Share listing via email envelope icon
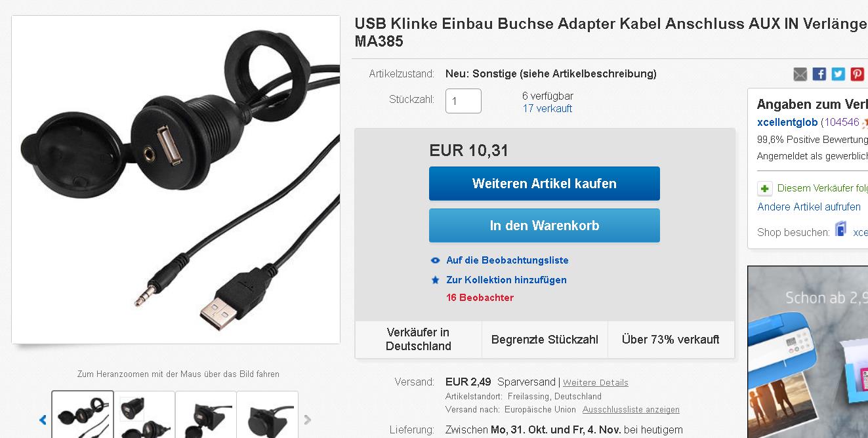This screenshot has height=438, width=868. [x=800, y=74]
